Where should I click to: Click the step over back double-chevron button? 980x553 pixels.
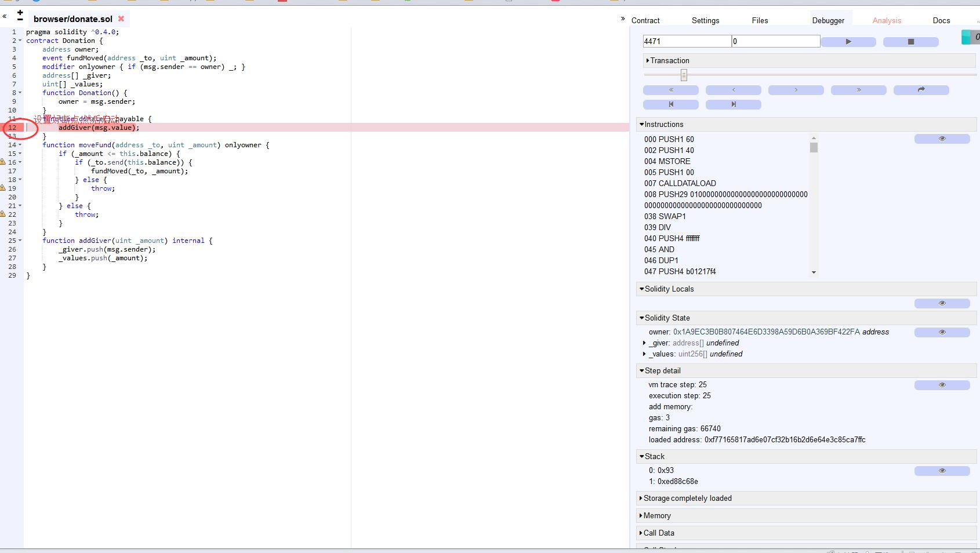[x=671, y=90]
